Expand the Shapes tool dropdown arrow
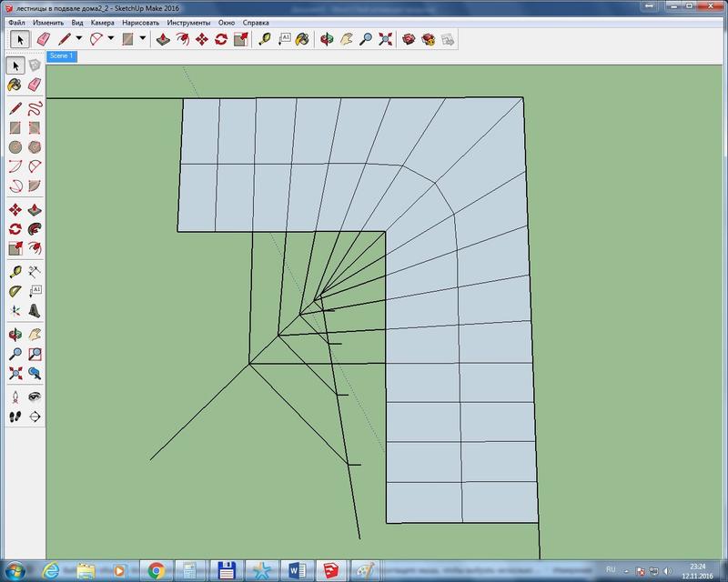The image size is (728, 582). (142, 39)
